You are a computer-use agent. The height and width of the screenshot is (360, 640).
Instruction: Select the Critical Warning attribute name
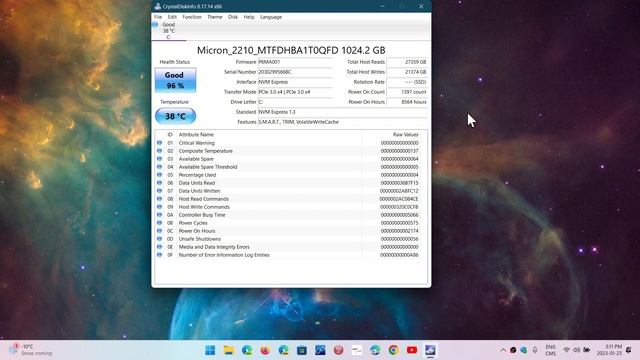point(196,143)
